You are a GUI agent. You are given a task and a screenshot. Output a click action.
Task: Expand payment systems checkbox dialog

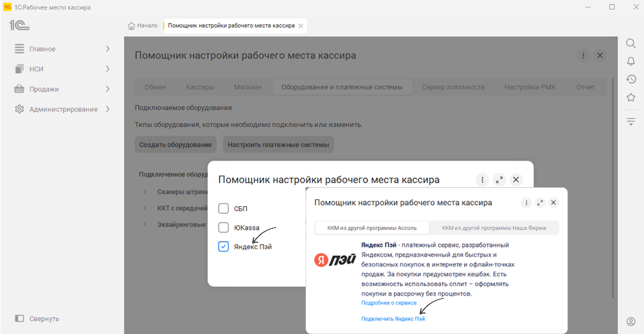(499, 180)
